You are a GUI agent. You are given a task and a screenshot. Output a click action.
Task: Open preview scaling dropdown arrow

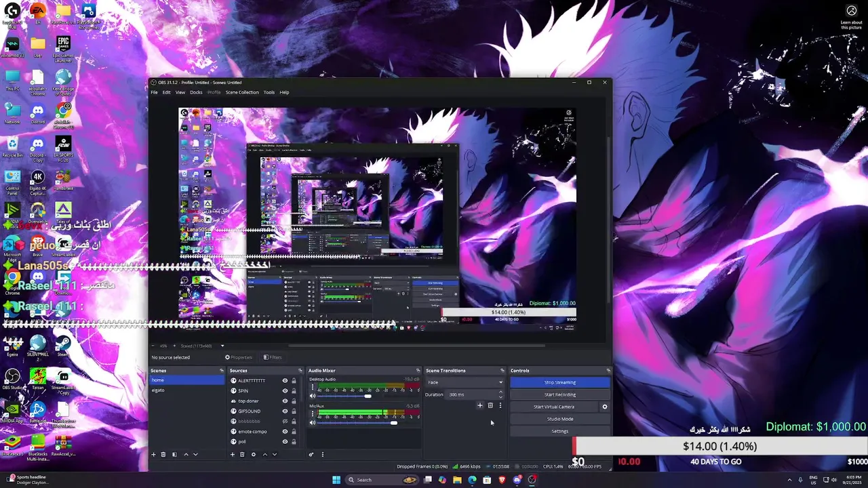tap(222, 346)
